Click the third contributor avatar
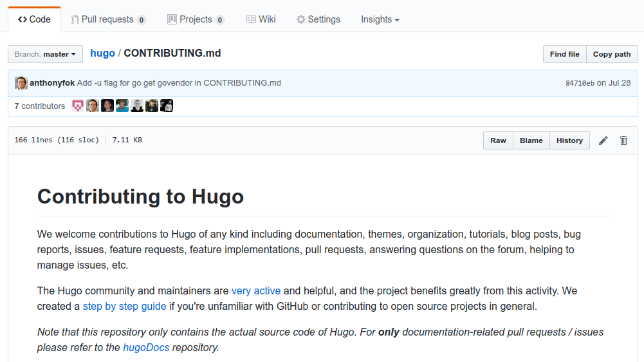The image size is (644, 362). 107,106
